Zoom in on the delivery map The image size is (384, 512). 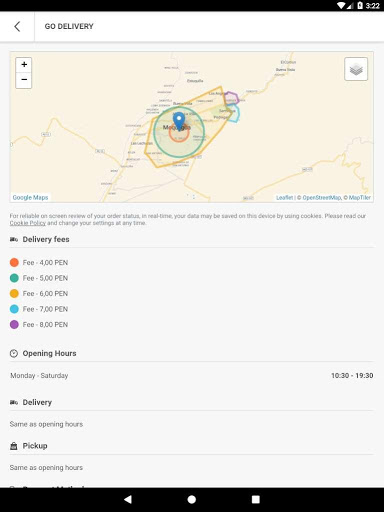pyautogui.click(x=24, y=65)
